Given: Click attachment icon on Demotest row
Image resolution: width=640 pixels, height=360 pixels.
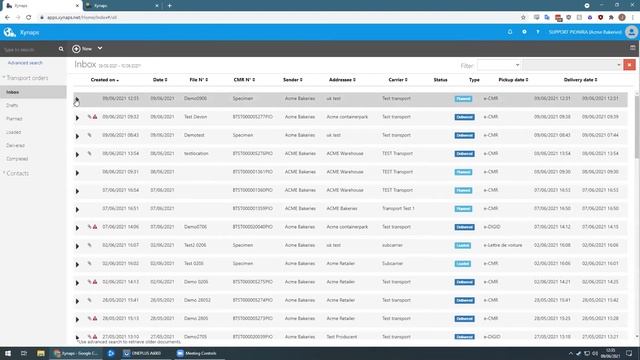Looking at the screenshot, I should pyautogui.click(x=89, y=135).
